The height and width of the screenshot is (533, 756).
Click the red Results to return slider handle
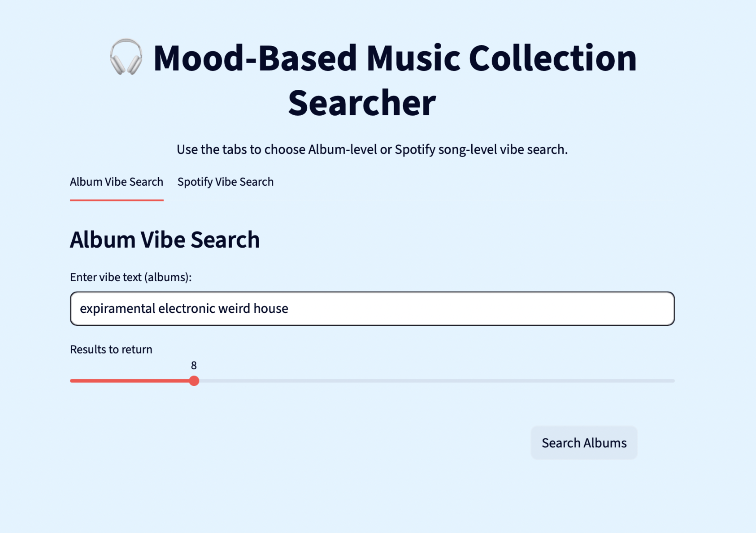coord(194,381)
